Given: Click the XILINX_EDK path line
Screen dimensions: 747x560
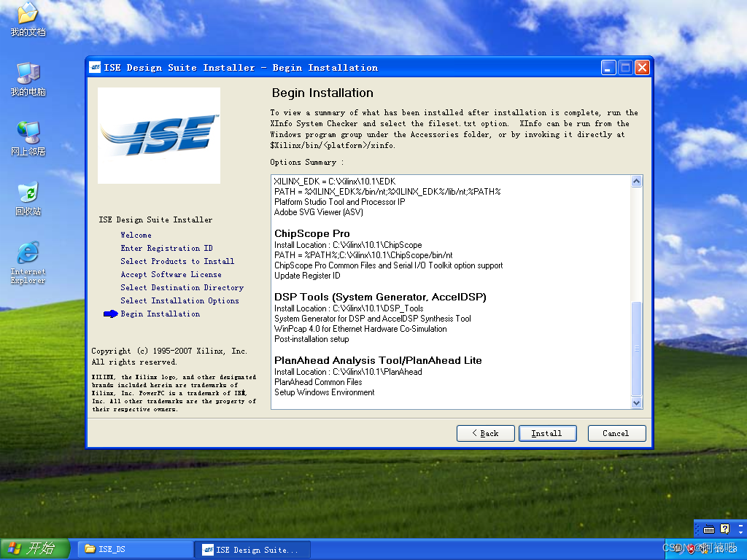Looking at the screenshot, I should (334, 181).
